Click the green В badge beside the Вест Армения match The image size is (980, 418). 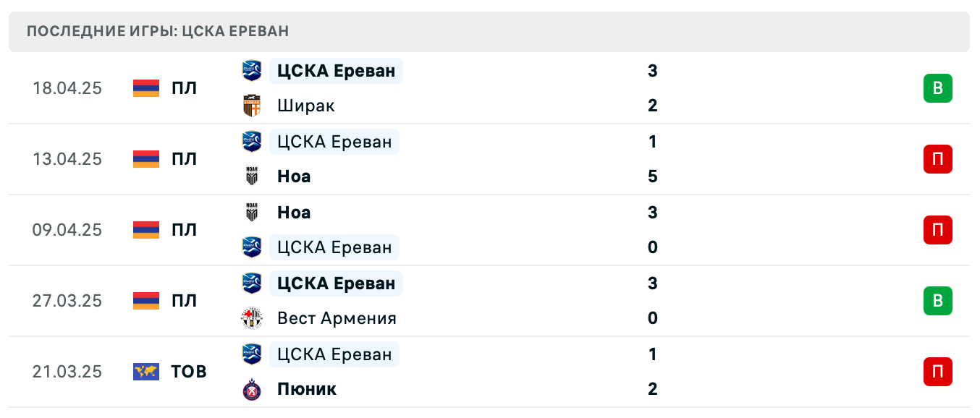(x=939, y=301)
